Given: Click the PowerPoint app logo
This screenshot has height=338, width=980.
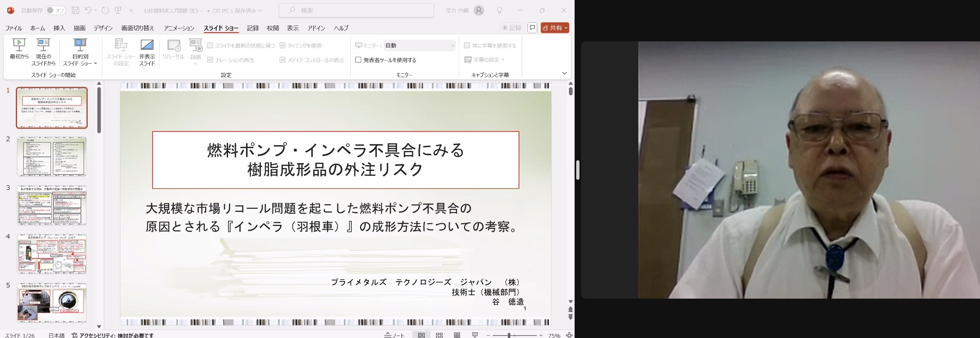Looking at the screenshot, I should [x=11, y=11].
